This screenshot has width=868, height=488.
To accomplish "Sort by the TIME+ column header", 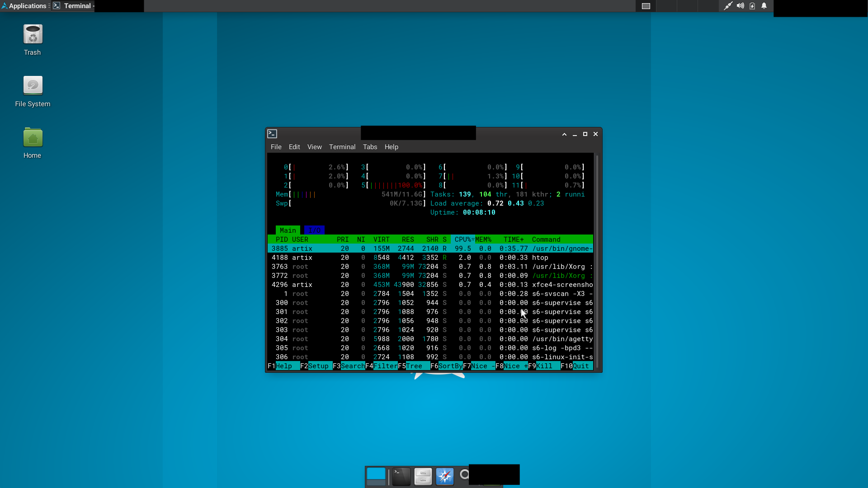I will [514, 239].
